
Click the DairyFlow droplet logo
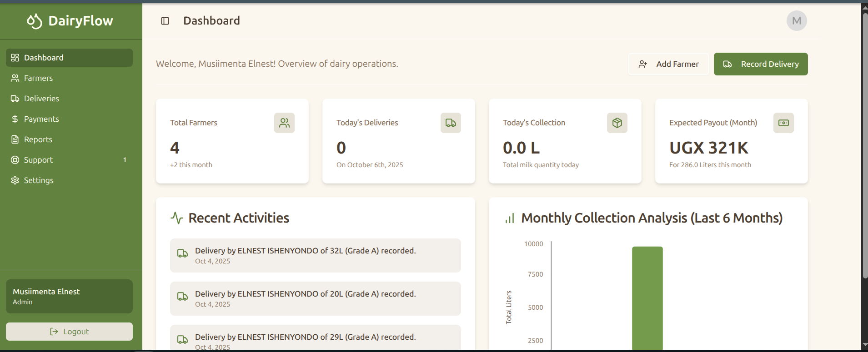(34, 21)
